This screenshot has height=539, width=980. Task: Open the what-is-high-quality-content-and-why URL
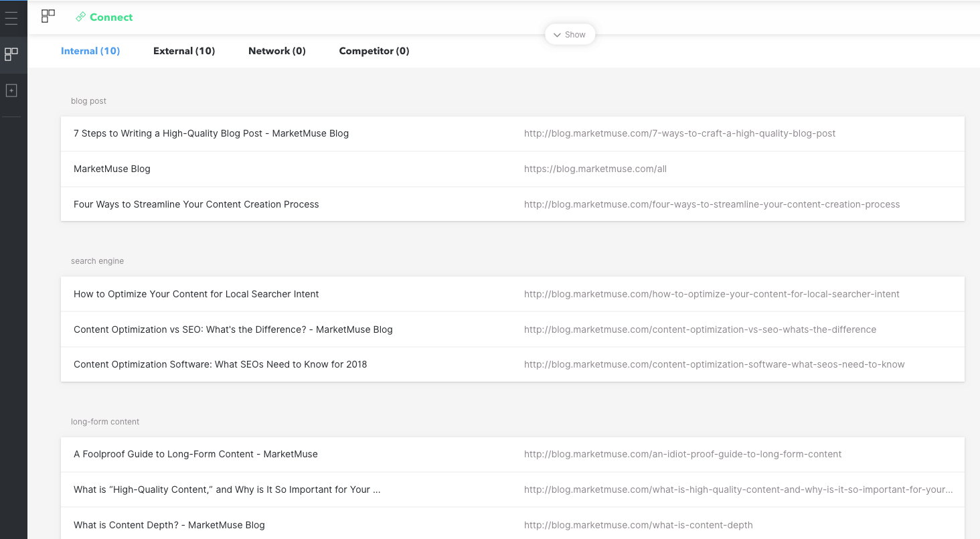point(739,490)
